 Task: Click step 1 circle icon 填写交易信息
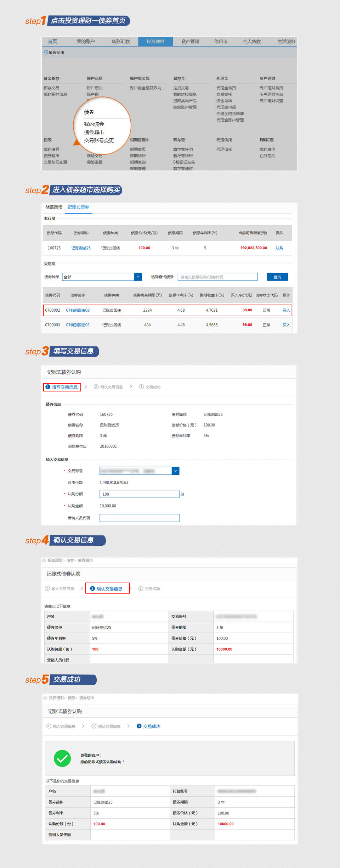pyautogui.click(x=47, y=387)
